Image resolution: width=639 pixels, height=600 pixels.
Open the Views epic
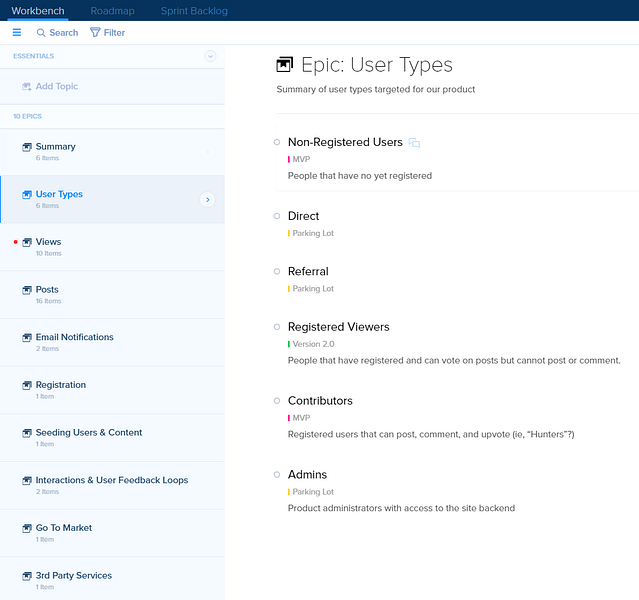112,247
